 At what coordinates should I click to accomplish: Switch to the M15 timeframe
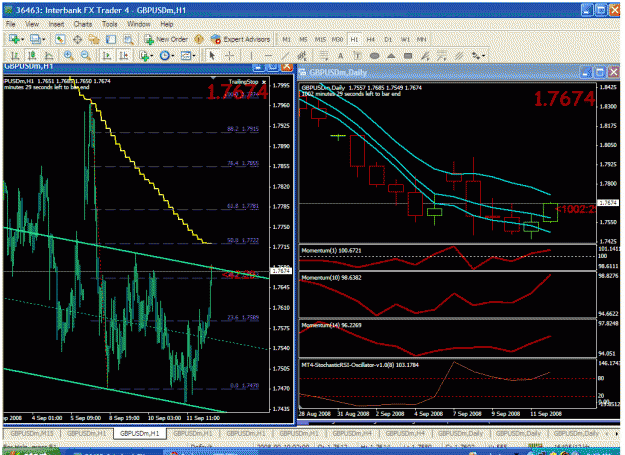coord(320,39)
